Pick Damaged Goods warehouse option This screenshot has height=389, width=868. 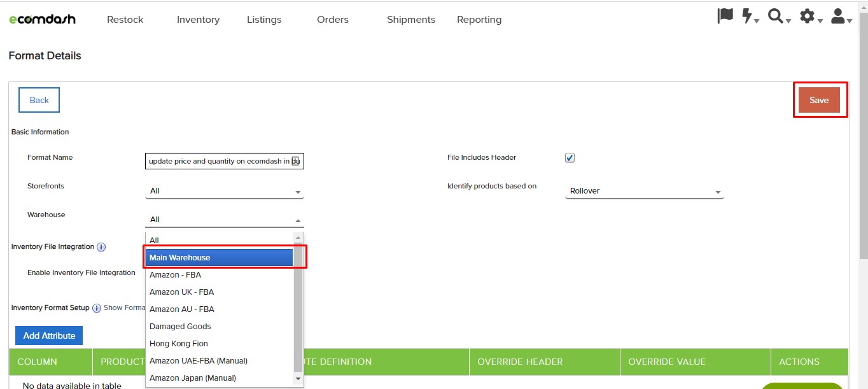click(x=220, y=326)
